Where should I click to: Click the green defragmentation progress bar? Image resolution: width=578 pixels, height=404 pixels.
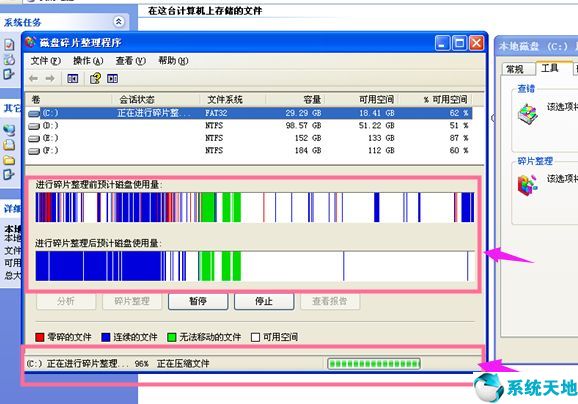[x=374, y=364]
